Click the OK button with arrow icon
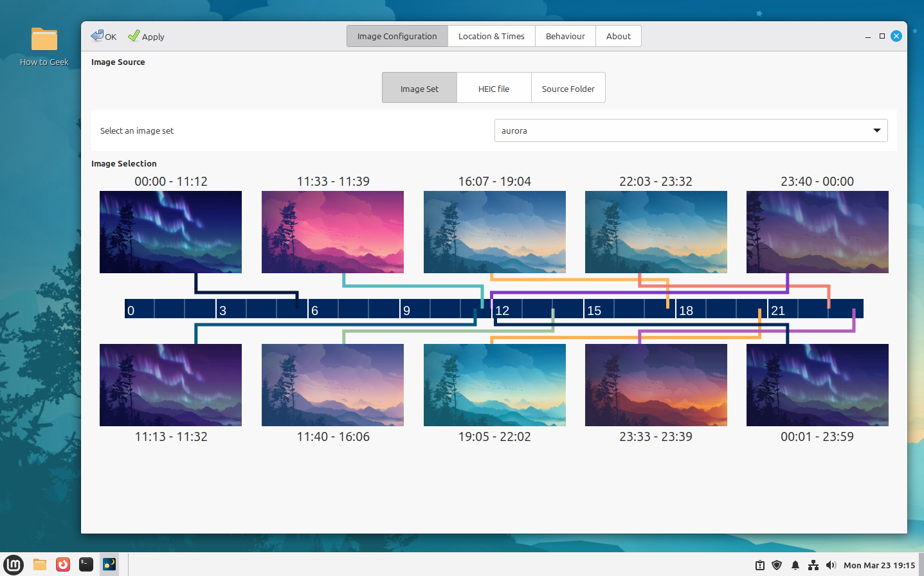Image resolution: width=924 pixels, height=576 pixels. 104,36
